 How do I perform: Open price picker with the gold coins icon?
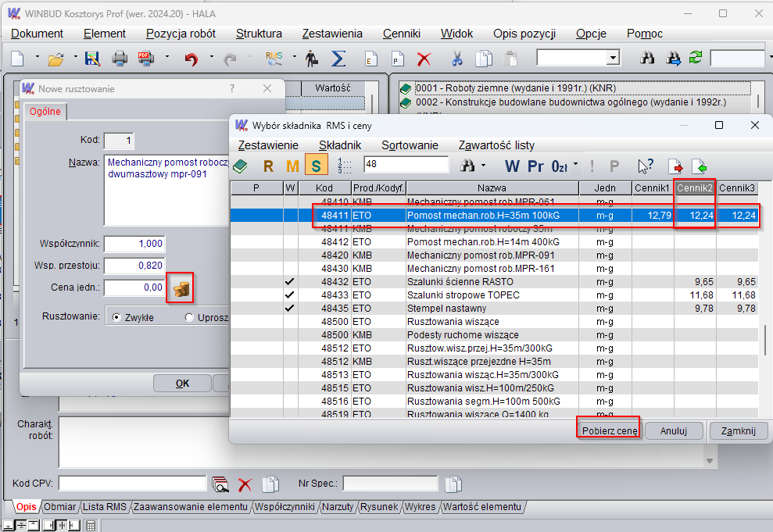click(x=181, y=287)
